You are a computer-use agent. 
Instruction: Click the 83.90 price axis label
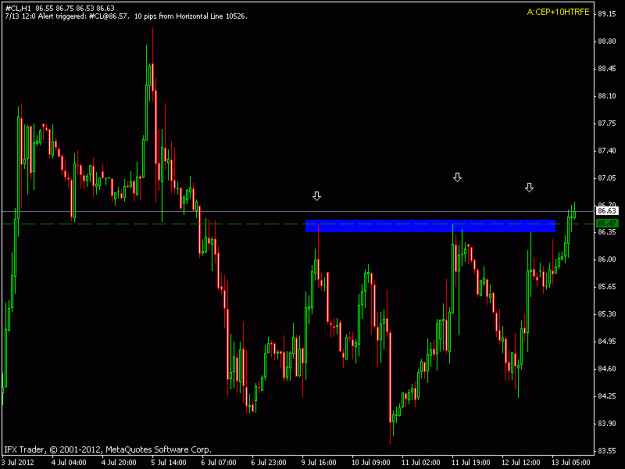pyautogui.click(x=607, y=423)
